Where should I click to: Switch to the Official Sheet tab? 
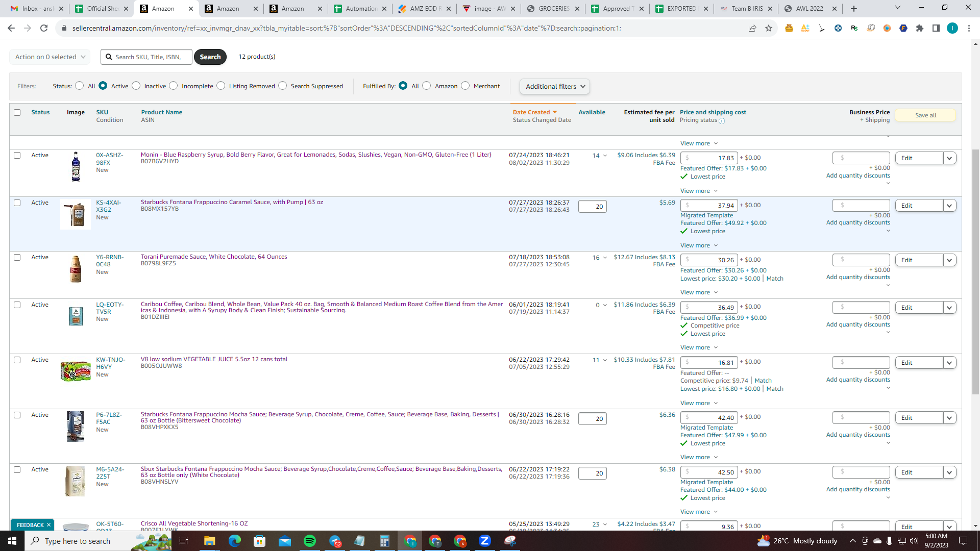pyautogui.click(x=102, y=9)
